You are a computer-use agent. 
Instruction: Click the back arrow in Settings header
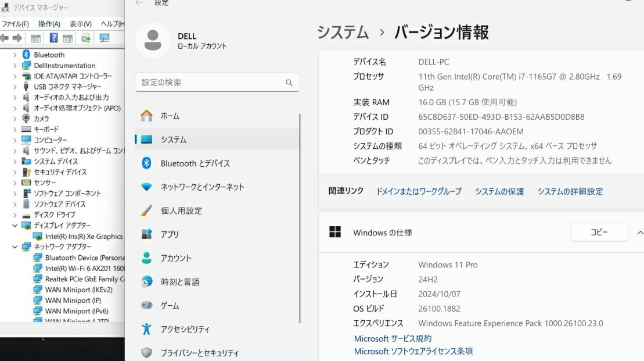139,3
